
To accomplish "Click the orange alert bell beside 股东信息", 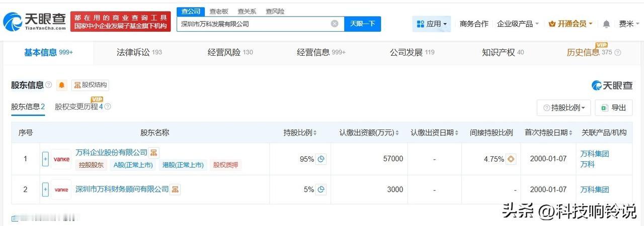I will (61, 85).
